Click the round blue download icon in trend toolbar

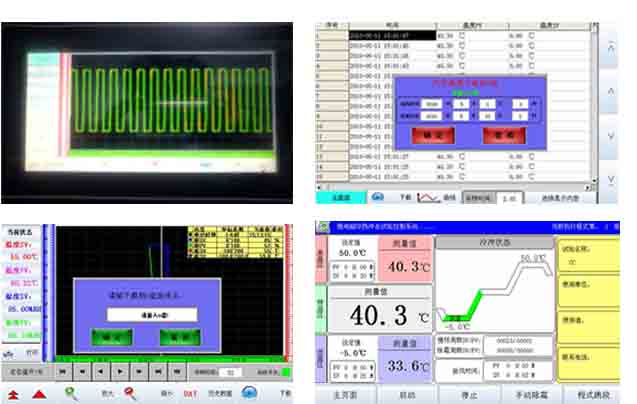[x=249, y=393]
